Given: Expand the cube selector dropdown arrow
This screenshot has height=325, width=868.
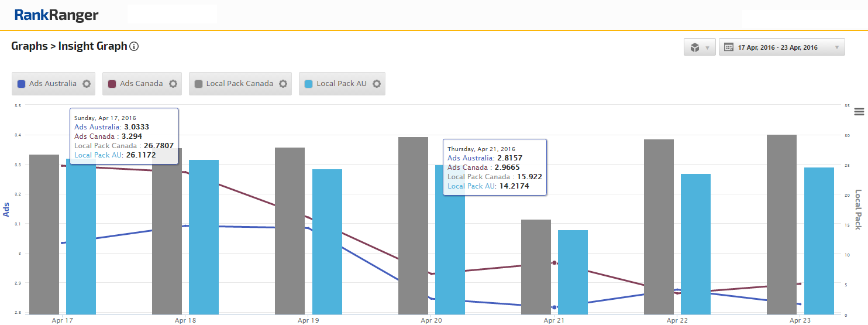Looking at the screenshot, I should (708, 47).
